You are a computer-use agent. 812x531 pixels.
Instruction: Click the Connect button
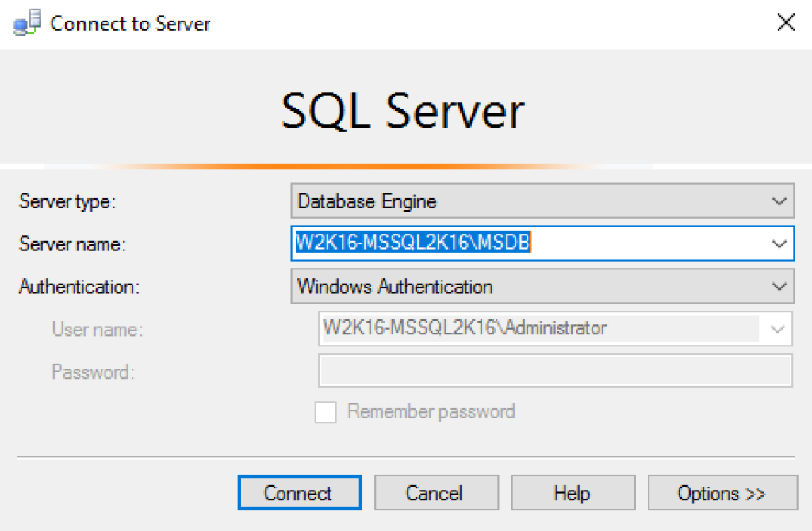[299, 493]
